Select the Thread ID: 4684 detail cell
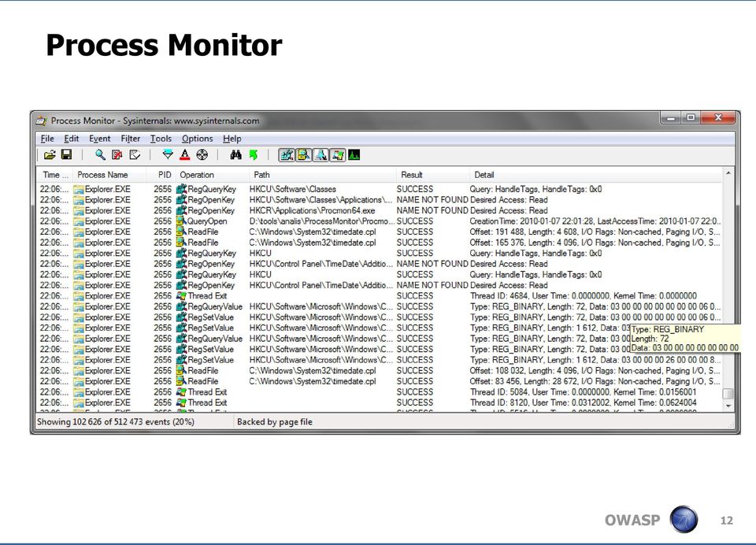The image size is (756, 545). (x=584, y=295)
